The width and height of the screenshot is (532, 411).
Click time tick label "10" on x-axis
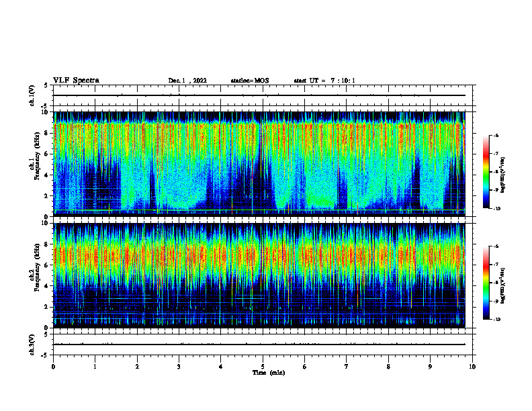tap(472, 367)
